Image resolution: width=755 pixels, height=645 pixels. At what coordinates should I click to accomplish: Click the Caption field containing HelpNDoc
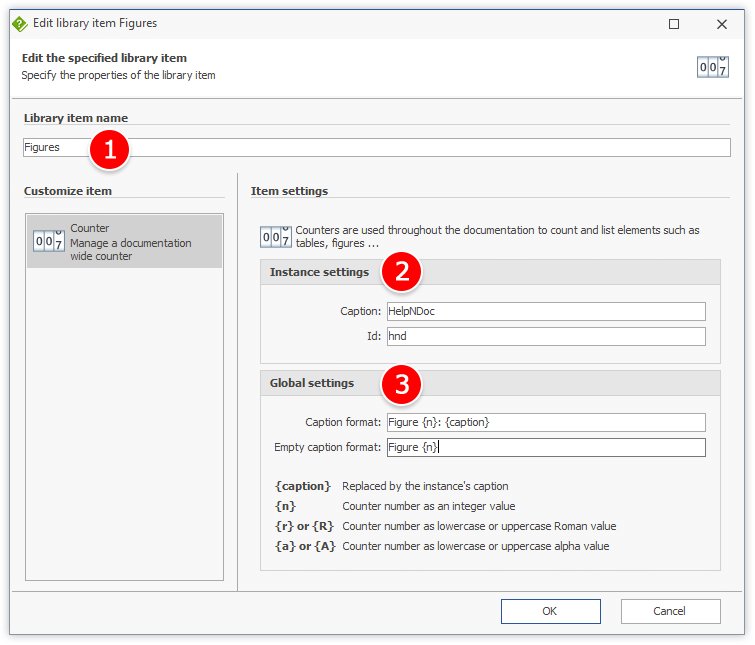coord(546,311)
